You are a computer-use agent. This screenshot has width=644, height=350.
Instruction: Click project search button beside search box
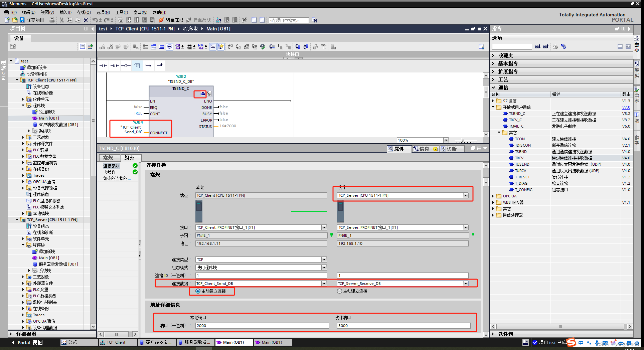[315, 20]
